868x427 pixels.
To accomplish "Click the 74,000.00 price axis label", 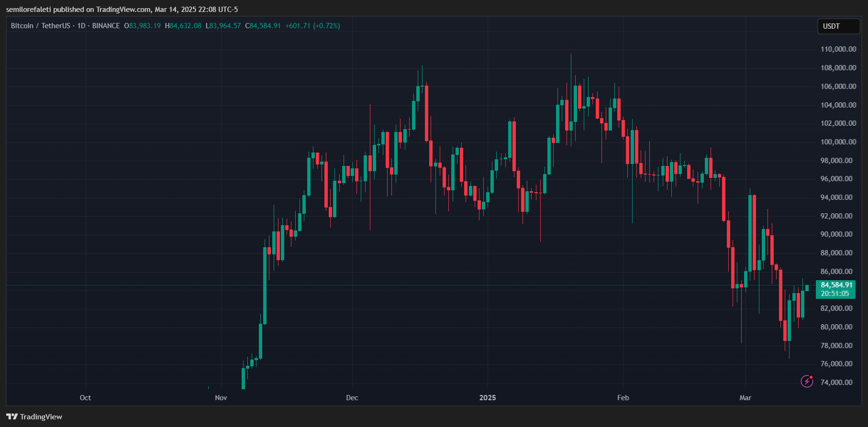I will [x=836, y=383].
